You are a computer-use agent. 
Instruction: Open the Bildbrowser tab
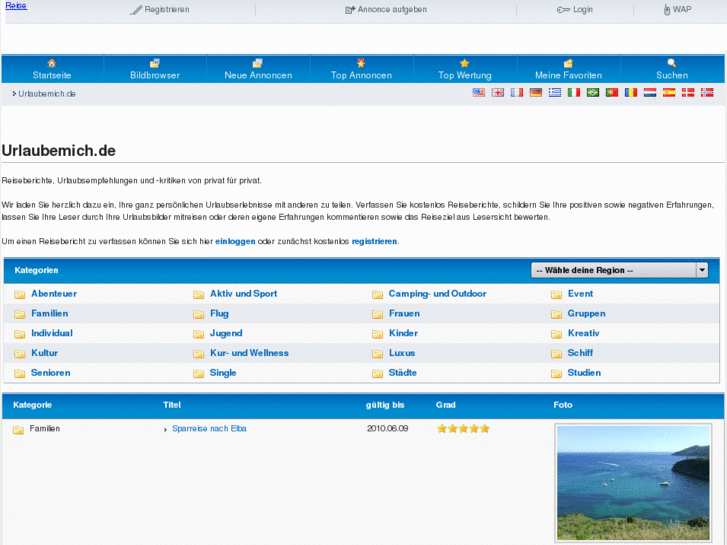[154, 69]
